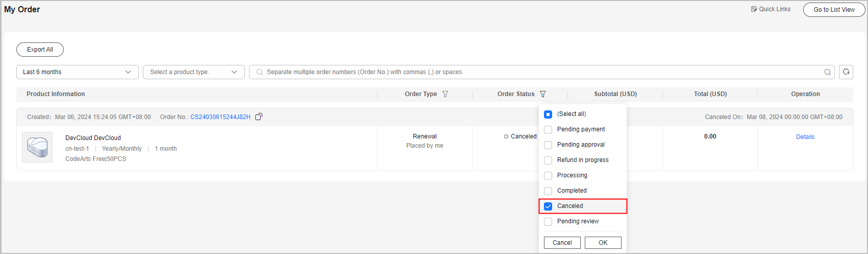
Task: Click the DevCloud product thumbnail
Action: [x=37, y=147]
